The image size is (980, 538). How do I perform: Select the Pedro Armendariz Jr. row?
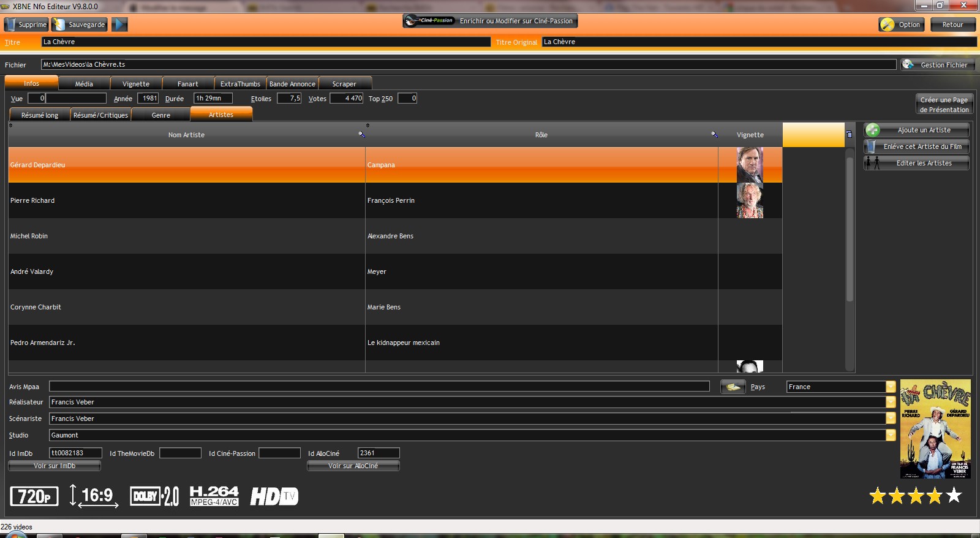click(395, 343)
